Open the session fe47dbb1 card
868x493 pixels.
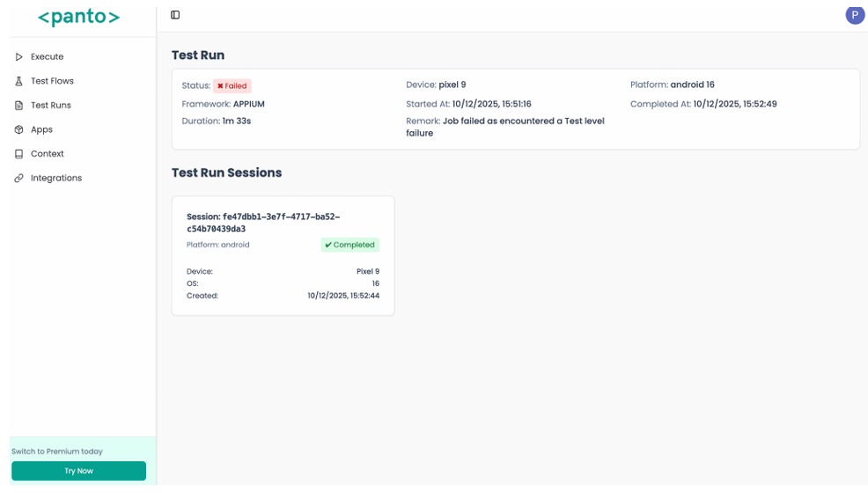click(x=283, y=255)
